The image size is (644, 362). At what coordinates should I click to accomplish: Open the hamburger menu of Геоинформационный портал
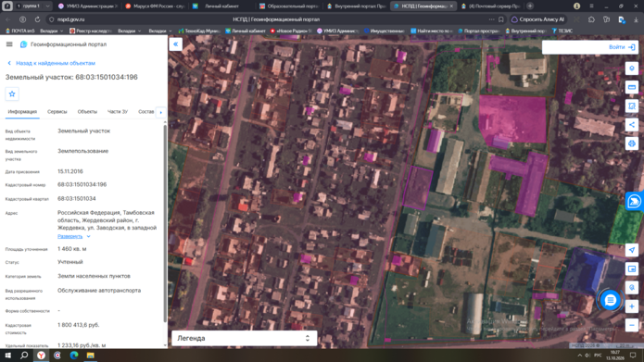pyautogui.click(x=9, y=44)
